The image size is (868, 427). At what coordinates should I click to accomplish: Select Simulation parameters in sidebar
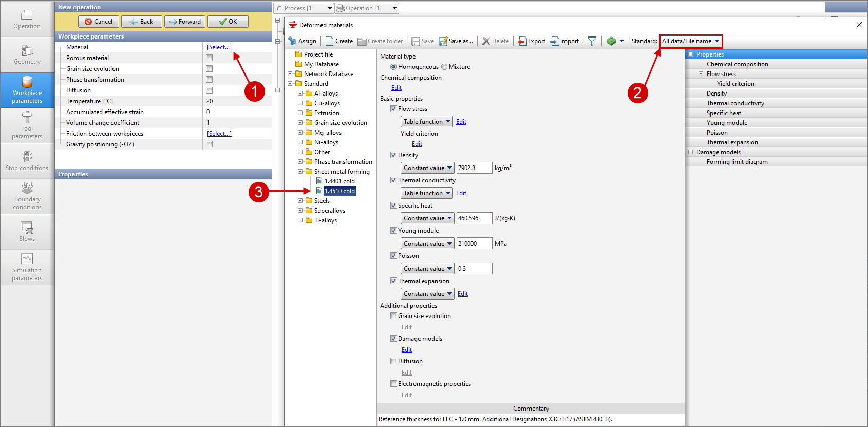tap(27, 267)
